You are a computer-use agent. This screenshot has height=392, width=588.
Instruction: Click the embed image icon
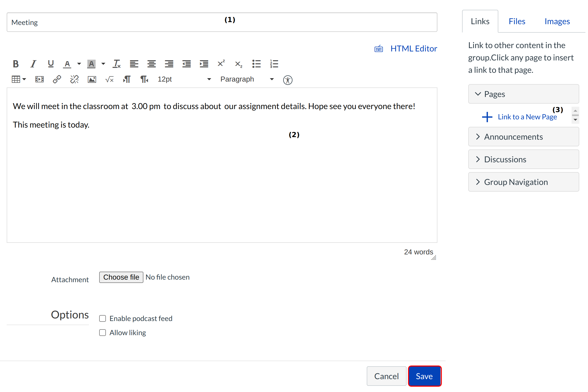(x=92, y=79)
